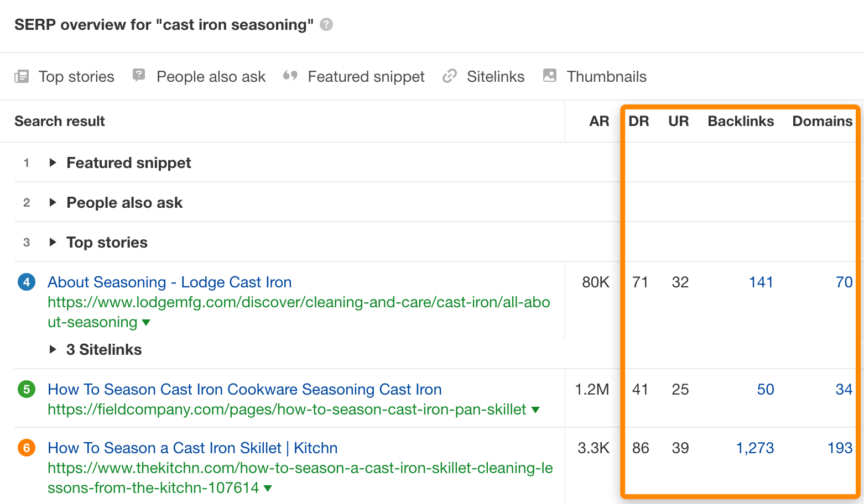This screenshot has height=504, width=864.
Task: Click the Featured snippet quote icon
Action: click(x=290, y=76)
